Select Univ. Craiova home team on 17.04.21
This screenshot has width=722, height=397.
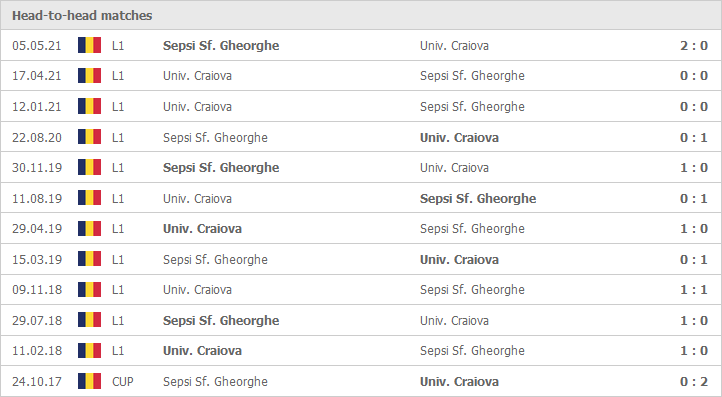(x=197, y=76)
